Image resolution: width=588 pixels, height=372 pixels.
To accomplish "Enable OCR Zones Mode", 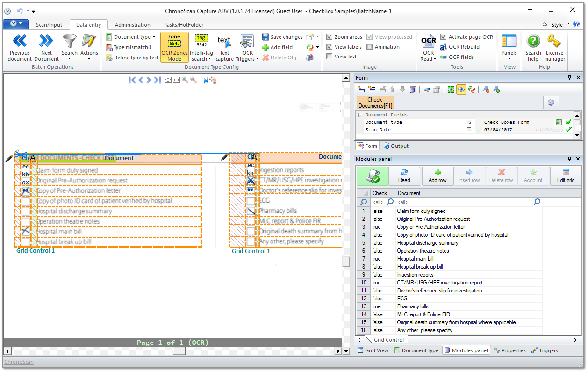I will click(174, 47).
